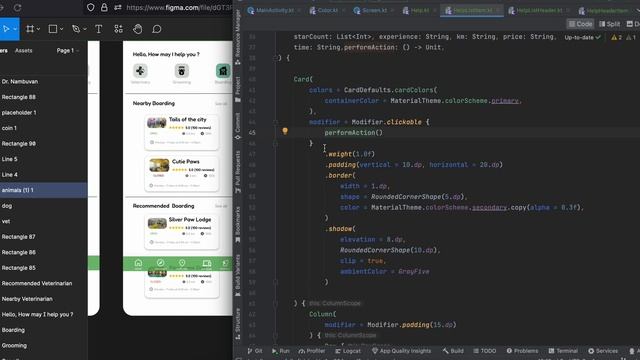640x360 pixels.
Task: Click the Cutie Paws card
Action: (x=182, y=174)
